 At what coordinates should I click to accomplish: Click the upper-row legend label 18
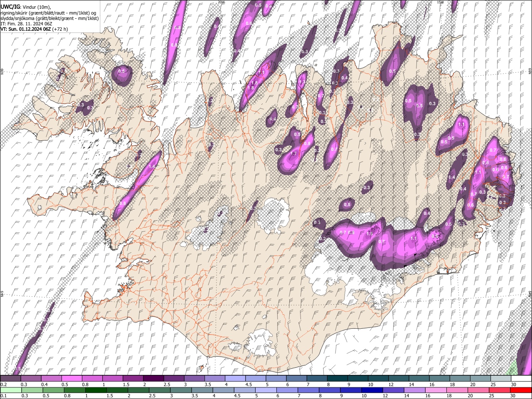(452, 384)
